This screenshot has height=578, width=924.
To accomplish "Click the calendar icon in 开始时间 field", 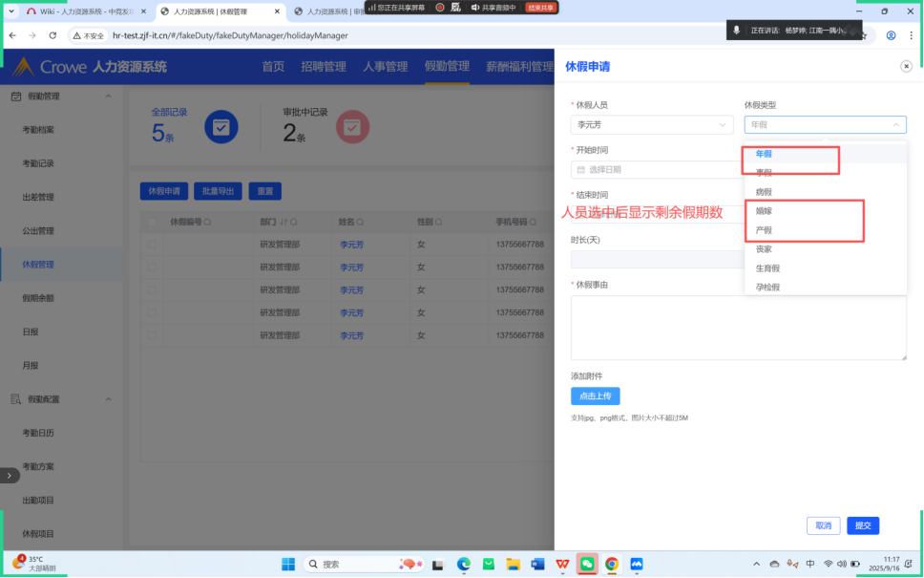I will tap(580, 170).
